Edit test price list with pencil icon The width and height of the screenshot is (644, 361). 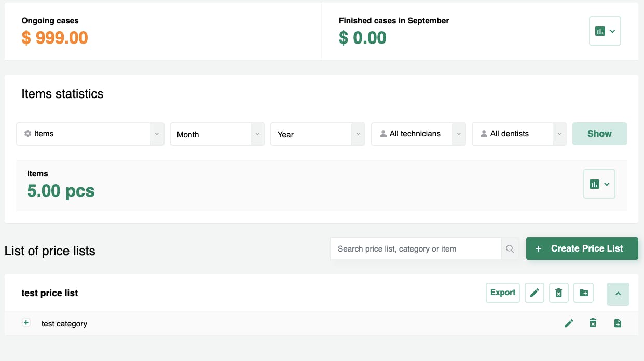[534, 293]
